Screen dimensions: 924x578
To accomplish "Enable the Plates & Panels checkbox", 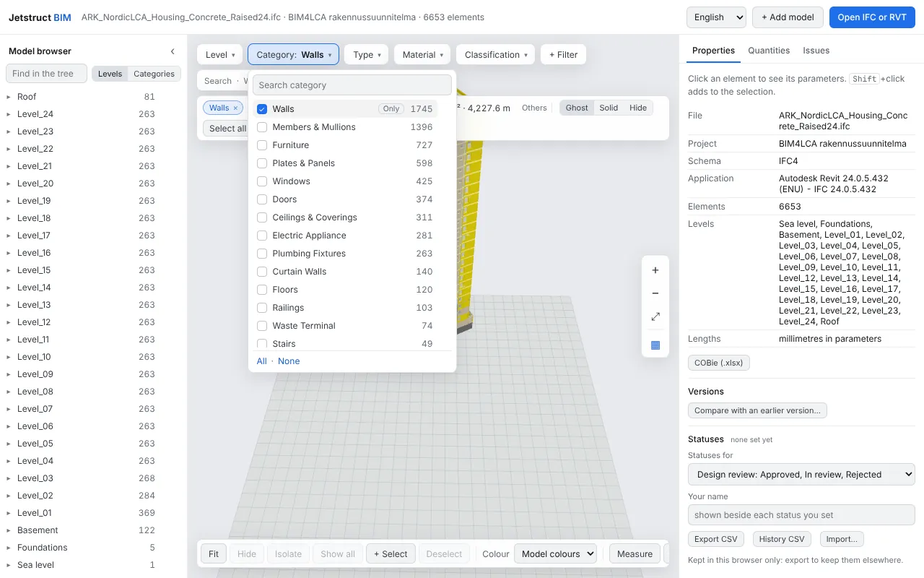I will pyautogui.click(x=262, y=163).
